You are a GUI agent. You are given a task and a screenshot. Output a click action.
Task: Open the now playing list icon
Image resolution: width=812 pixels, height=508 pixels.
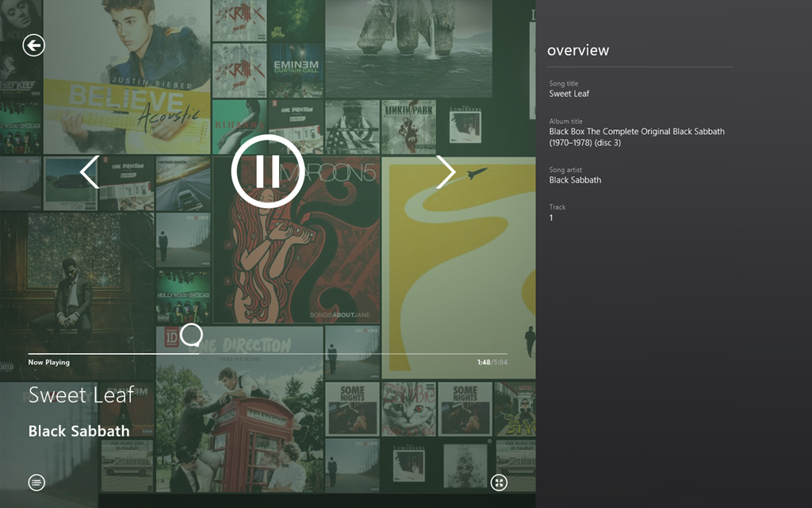pos(36,483)
